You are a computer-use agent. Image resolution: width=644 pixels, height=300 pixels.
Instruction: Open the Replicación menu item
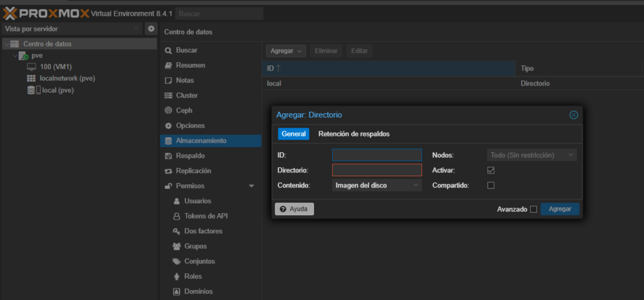tap(193, 171)
